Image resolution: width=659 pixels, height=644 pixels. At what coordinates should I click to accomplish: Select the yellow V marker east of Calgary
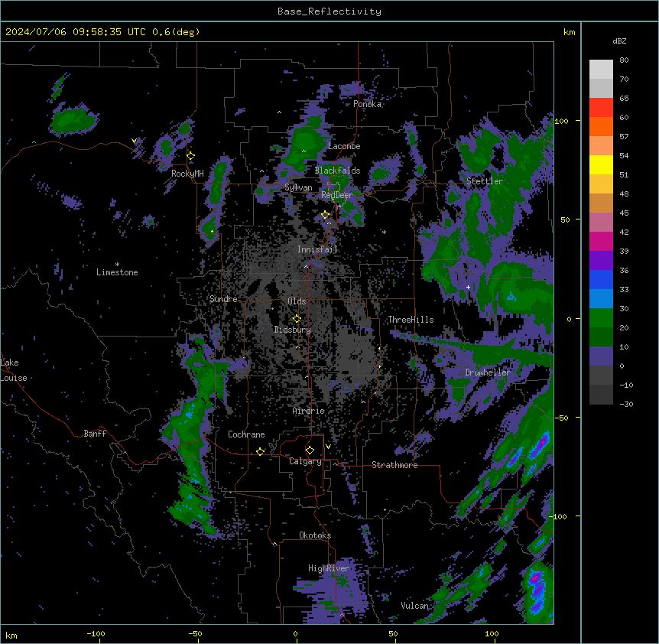pyautogui.click(x=328, y=447)
